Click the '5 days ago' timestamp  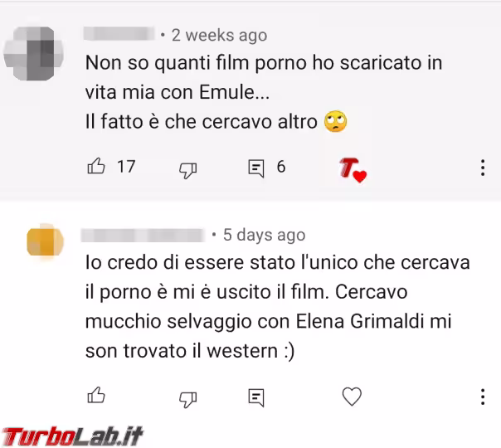pos(265,235)
